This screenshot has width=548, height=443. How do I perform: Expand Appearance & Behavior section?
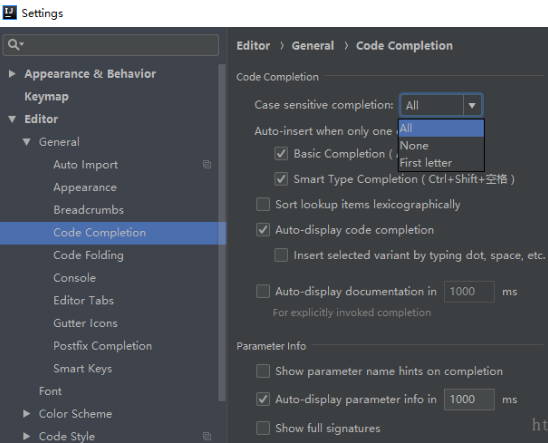click(12, 74)
